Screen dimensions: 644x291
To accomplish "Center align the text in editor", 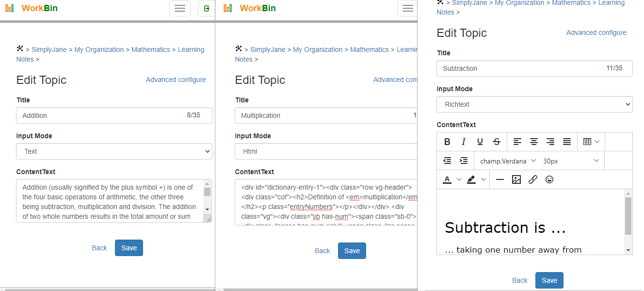I will [x=534, y=142].
